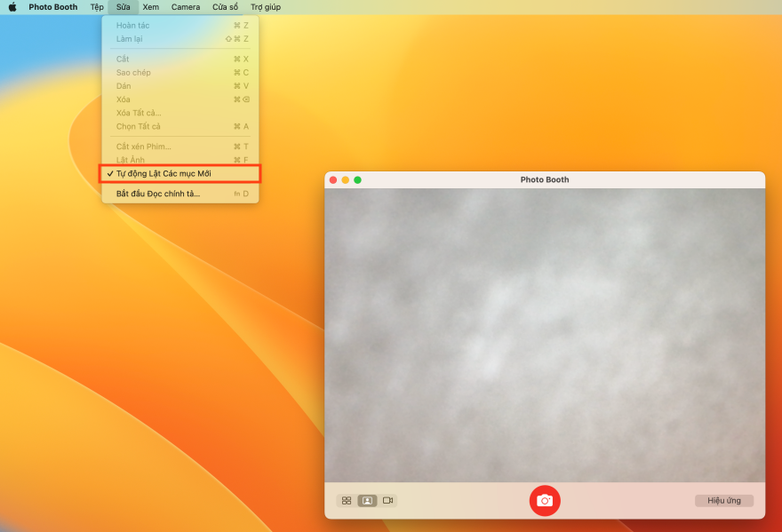Open the Xem menu
Screen dimensions: 782x532
(x=151, y=7)
